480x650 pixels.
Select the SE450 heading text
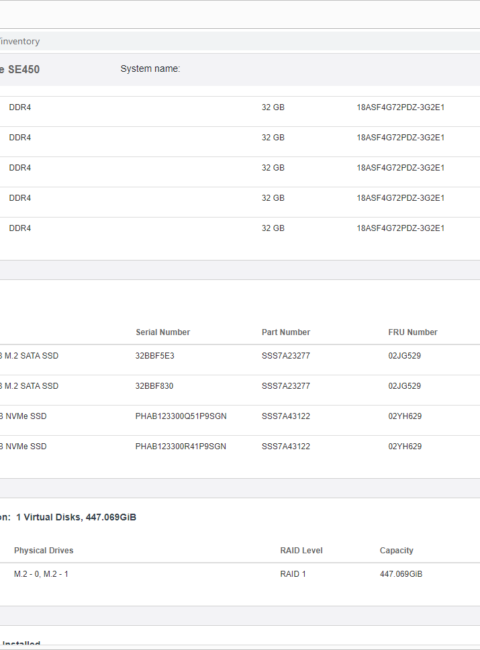tap(23, 69)
